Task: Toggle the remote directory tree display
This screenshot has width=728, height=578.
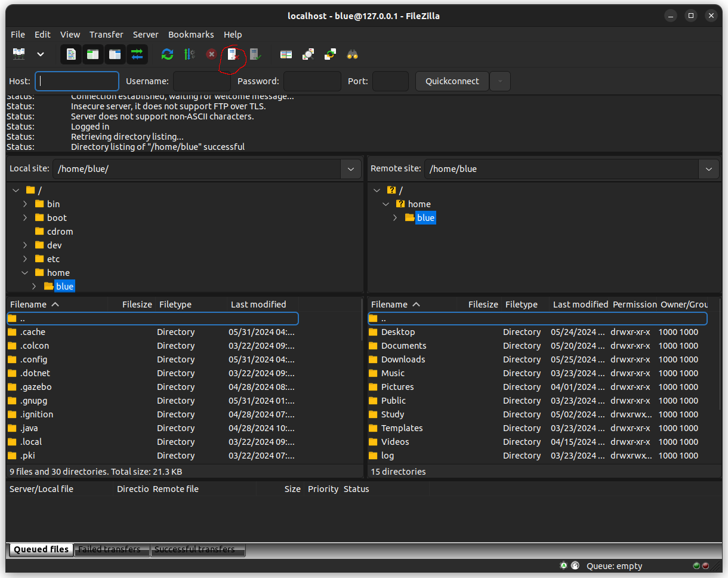Action: (x=115, y=54)
